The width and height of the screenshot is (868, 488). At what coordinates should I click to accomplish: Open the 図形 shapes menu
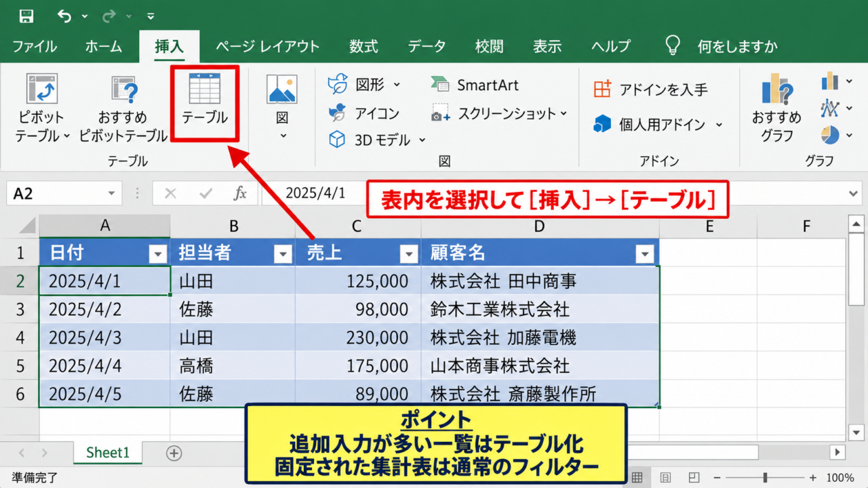click(364, 85)
